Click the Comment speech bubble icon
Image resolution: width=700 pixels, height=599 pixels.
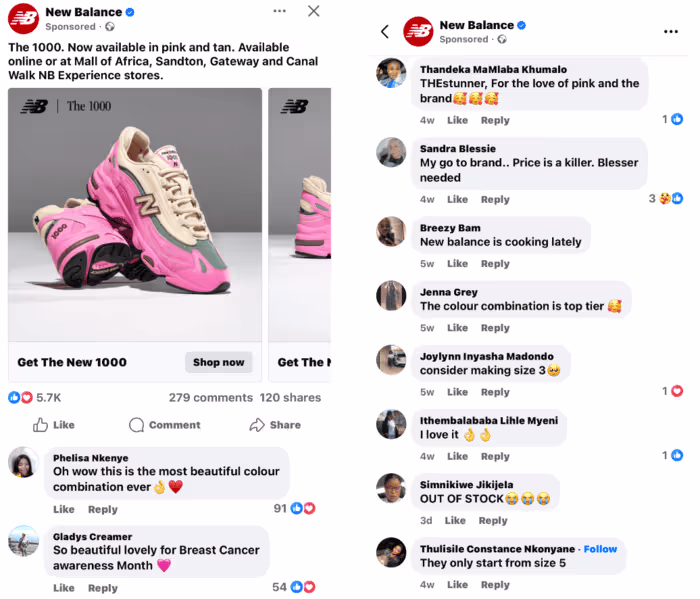(136, 425)
